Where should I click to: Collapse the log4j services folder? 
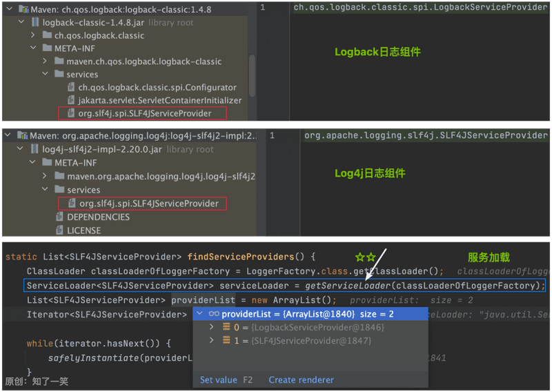pos(46,189)
